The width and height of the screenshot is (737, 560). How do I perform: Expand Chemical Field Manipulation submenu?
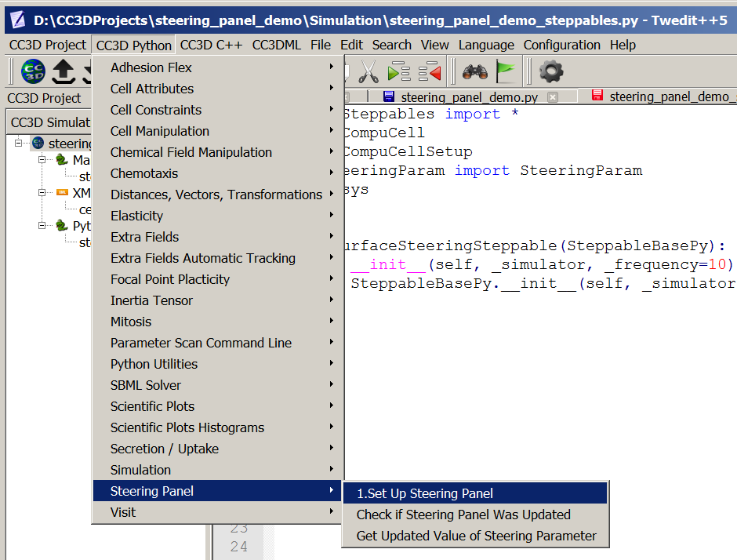(x=218, y=152)
